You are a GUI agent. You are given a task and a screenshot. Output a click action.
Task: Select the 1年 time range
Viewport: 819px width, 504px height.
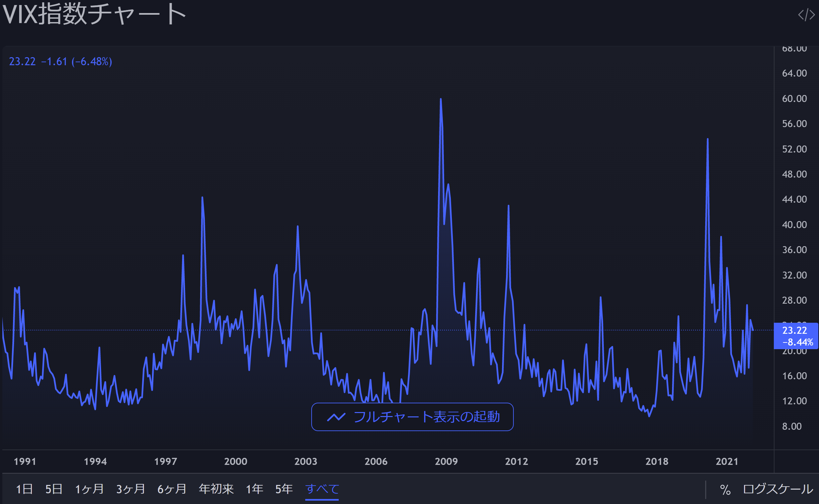[x=254, y=489]
